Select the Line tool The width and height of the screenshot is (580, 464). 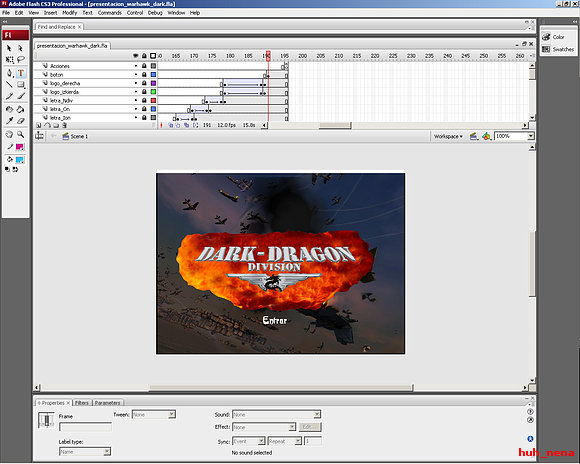click(9, 84)
